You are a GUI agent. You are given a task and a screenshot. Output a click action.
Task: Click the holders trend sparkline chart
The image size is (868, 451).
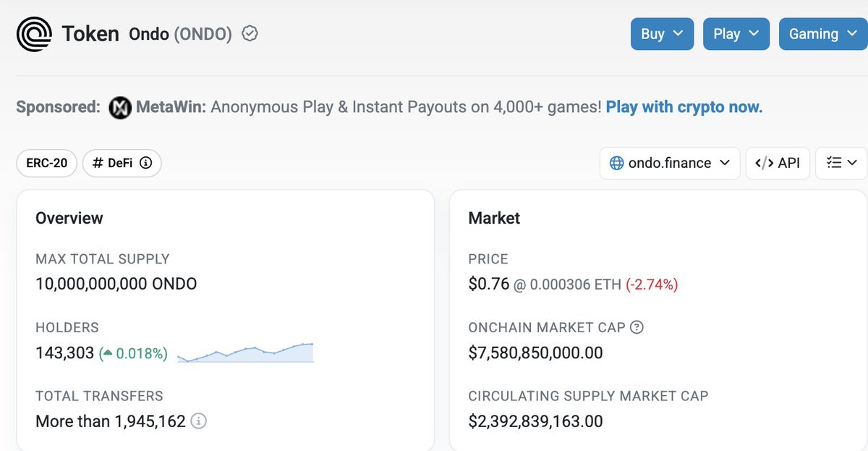pyautogui.click(x=245, y=352)
